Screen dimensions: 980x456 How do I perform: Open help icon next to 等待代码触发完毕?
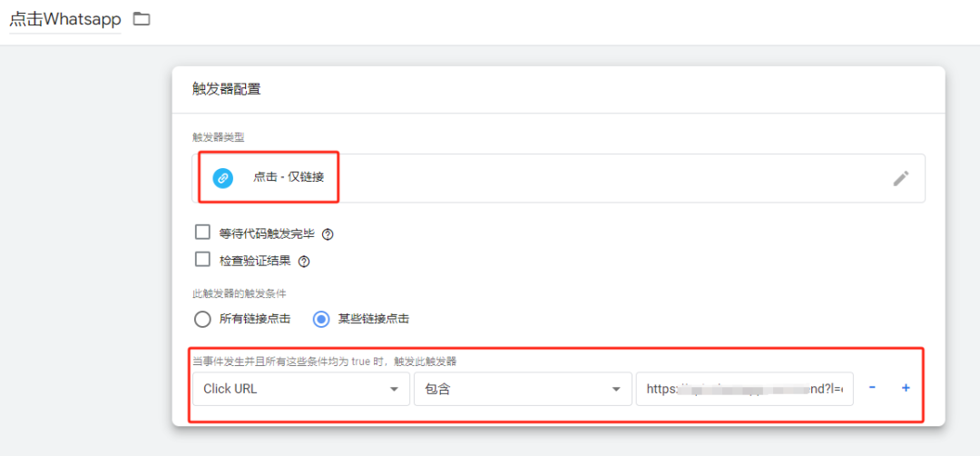328,234
